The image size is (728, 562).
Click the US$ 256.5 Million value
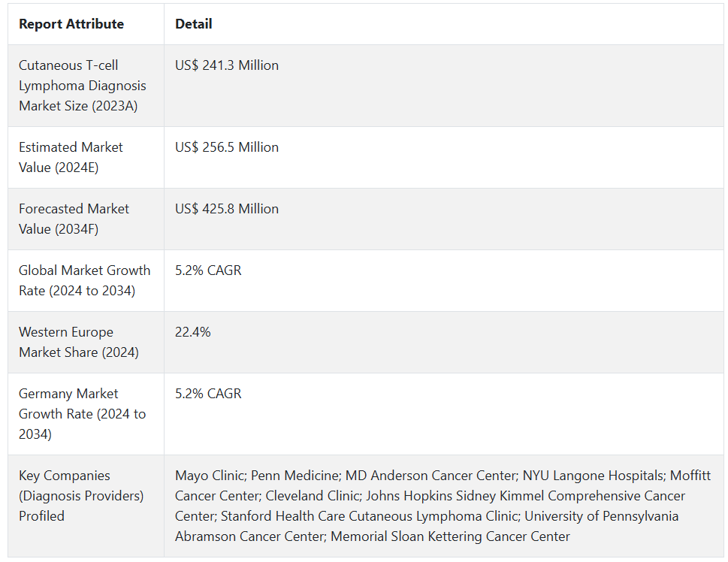pyautogui.click(x=227, y=147)
